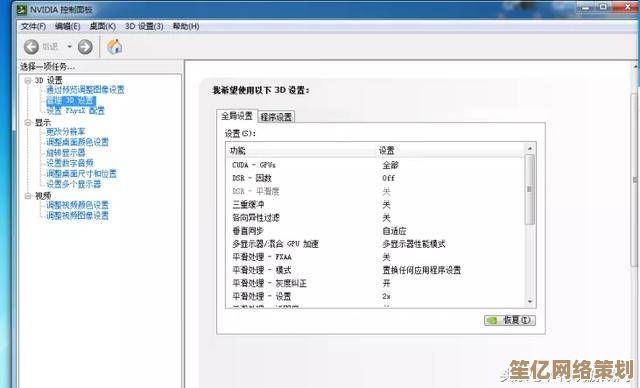
Task: Click settings list scrollbar down arrow
Action: pyautogui.click(x=530, y=302)
